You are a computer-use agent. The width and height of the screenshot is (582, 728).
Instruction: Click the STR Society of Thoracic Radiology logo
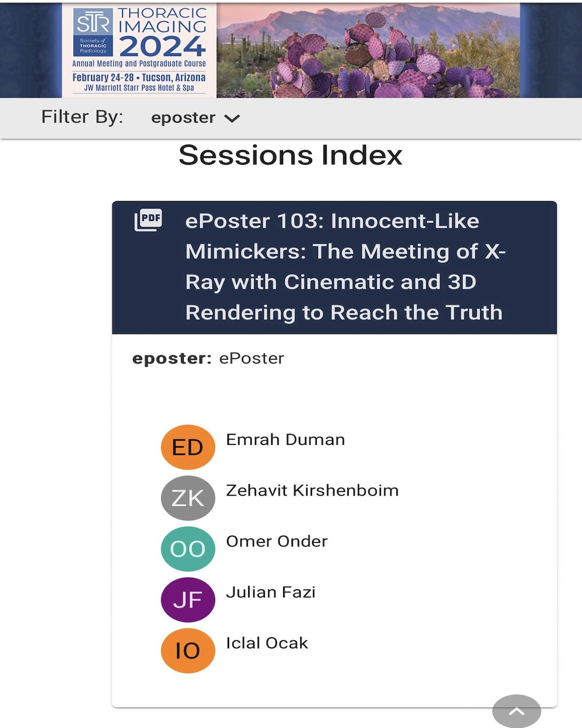point(93,32)
